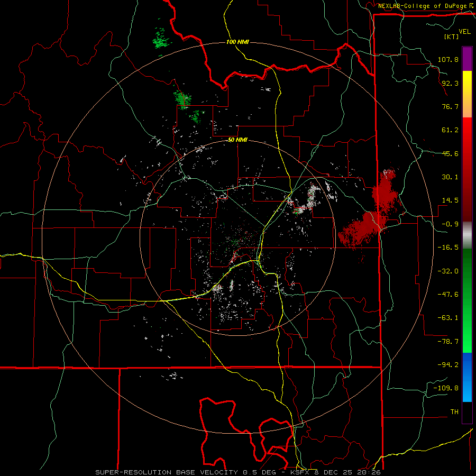
Task: Click the [KT] units label
Action: click(x=452, y=36)
